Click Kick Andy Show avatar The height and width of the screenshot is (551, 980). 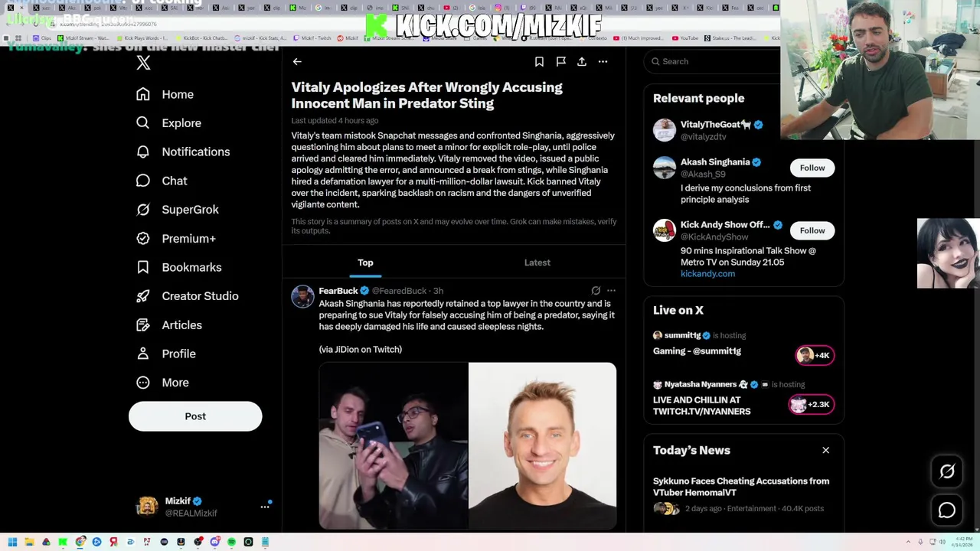(665, 230)
